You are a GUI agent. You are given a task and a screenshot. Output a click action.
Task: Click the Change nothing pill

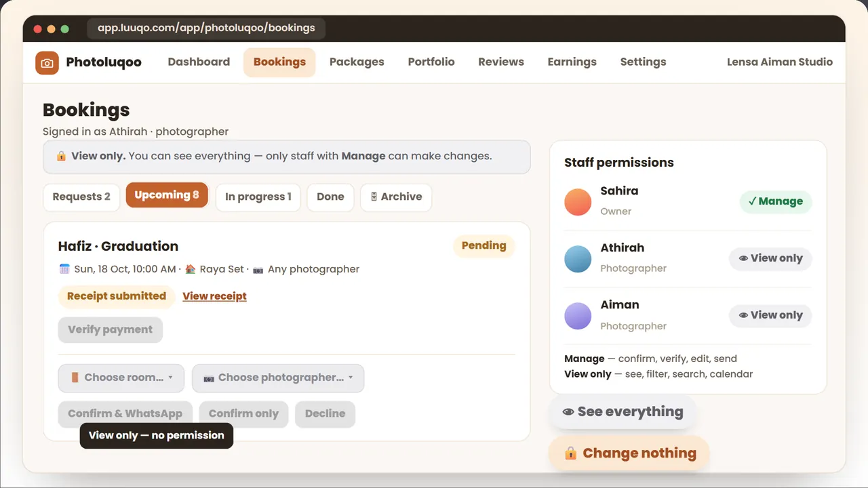629,453
